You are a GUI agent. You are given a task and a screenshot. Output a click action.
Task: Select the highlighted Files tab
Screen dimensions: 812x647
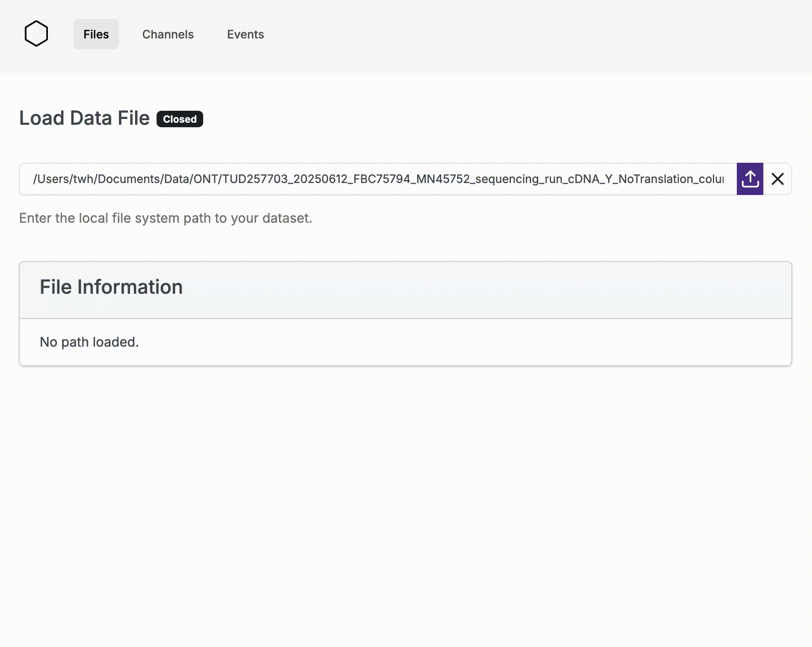point(96,34)
